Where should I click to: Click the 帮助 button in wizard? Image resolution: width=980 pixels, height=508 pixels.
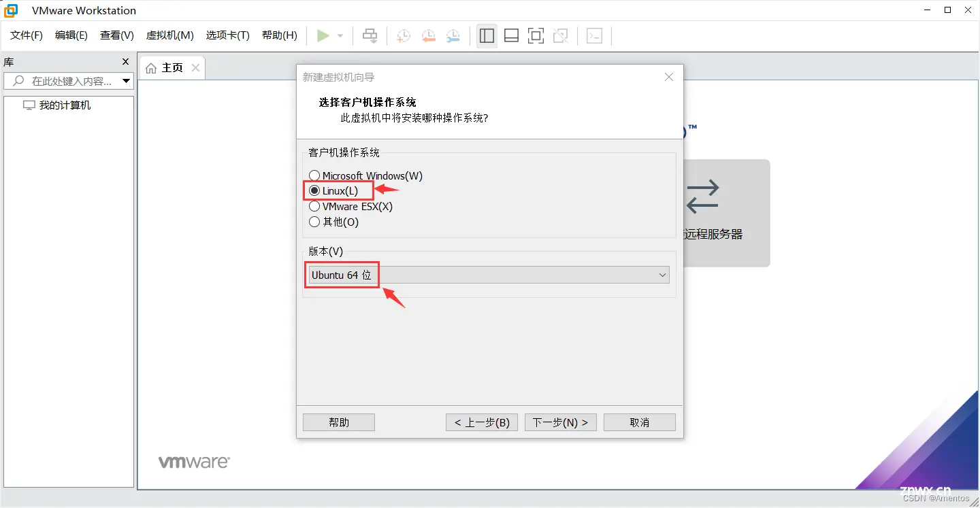click(x=339, y=422)
